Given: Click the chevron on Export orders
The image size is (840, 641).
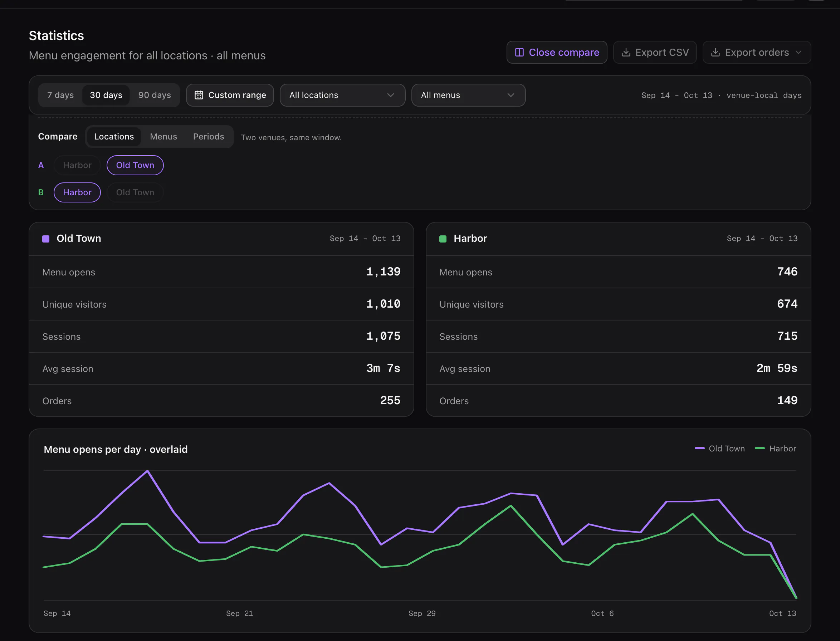Looking at the screenshot, I should 799,52.
